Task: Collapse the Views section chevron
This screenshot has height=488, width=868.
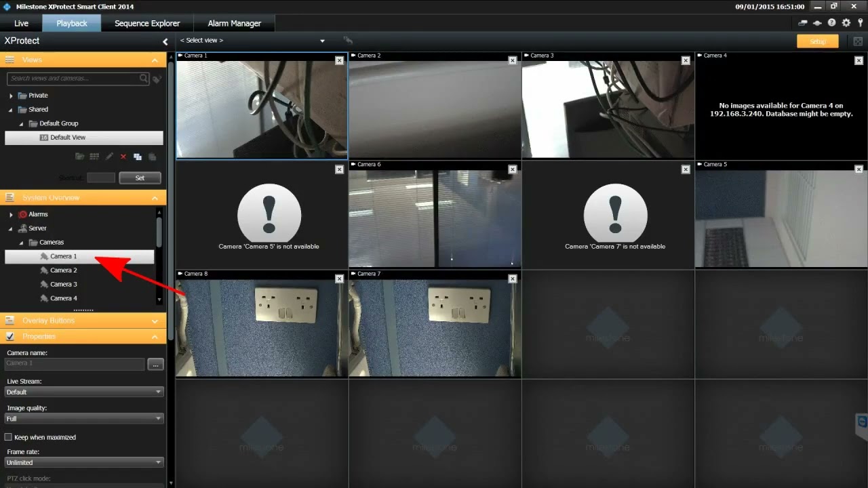Action: tap(155, 60)
